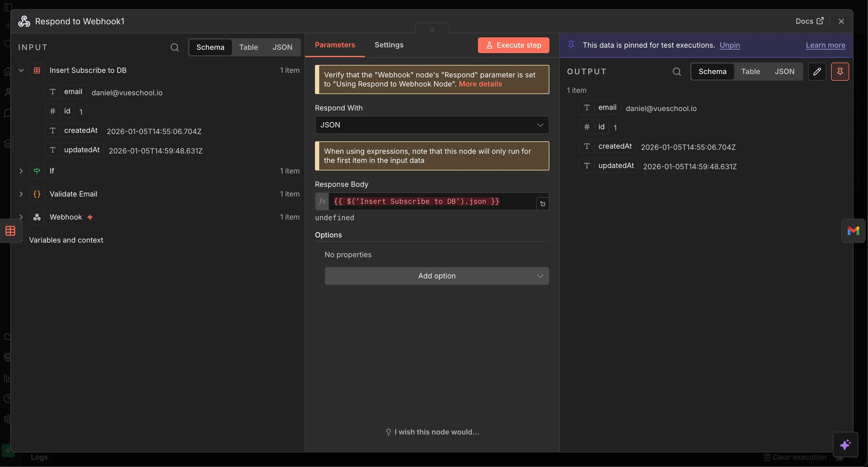Screen dimensions: 868x467
Task: Click the input email field pill
Action: (x=66, y=92)
